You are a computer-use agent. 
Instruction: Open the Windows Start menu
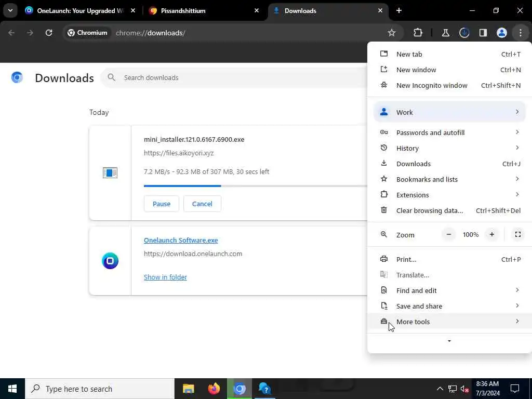point(12,389)
